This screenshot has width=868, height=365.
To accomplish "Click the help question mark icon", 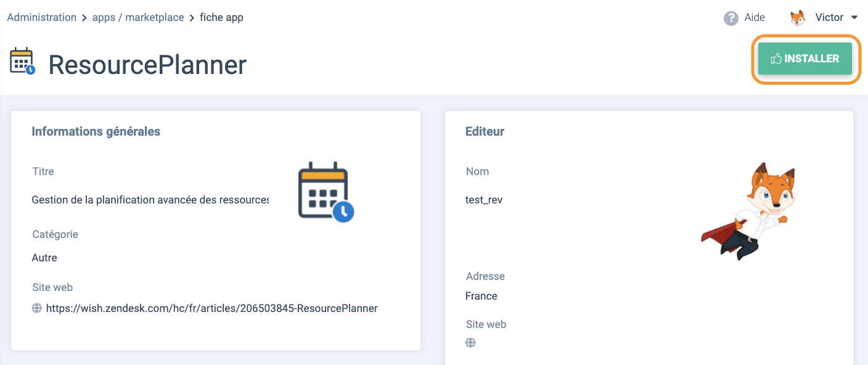I will [731, 18].
